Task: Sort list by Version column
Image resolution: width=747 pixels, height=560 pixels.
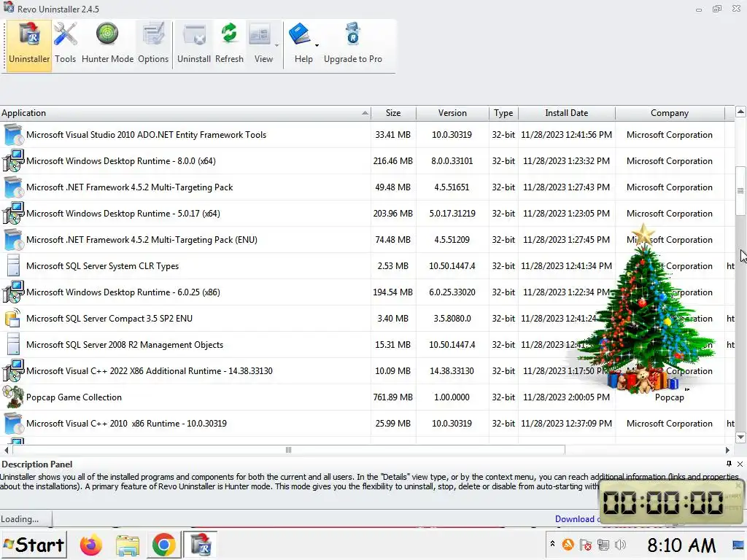Action: pyautogui.click(x=452, y=113)
